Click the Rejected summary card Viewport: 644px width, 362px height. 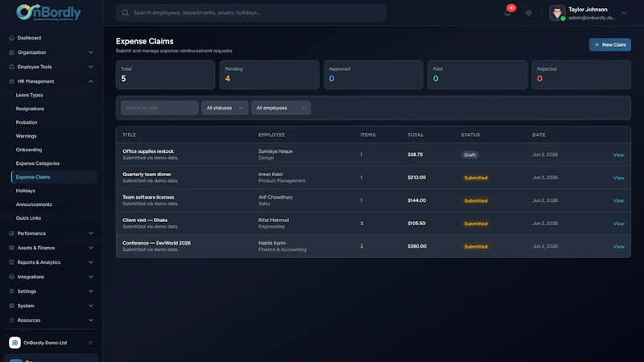tap(581, 75)
